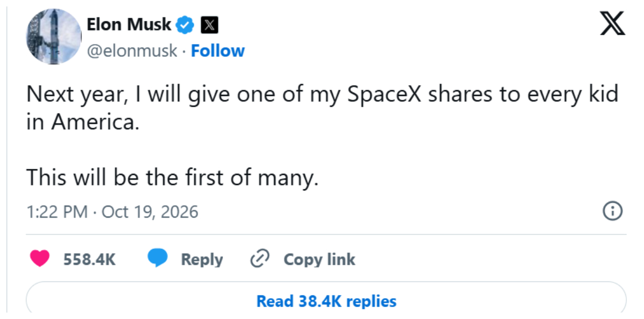Click the pink heart like icon
This screenshot has width=644, height=319.
(40, 259)
